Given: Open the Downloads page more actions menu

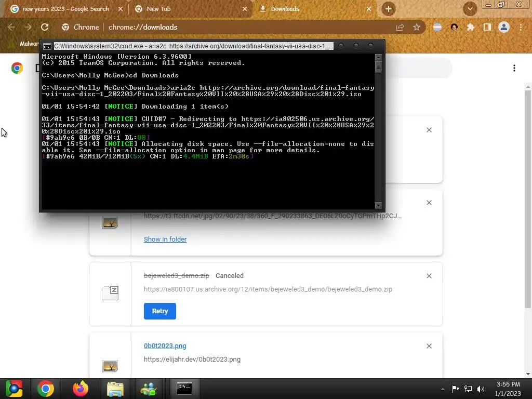Looking at the screenshot, I should click(x=514, y=68).
